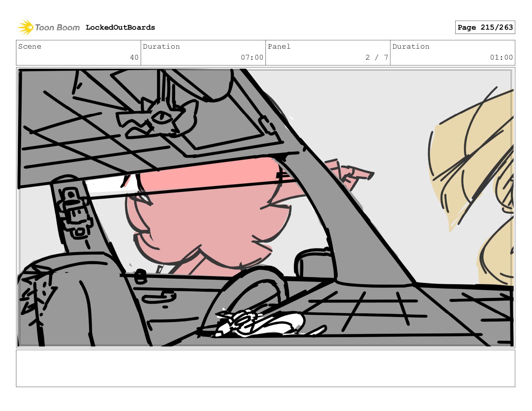
Task: Click the scene Duration value 07:00
Action: tap(252, 57)
